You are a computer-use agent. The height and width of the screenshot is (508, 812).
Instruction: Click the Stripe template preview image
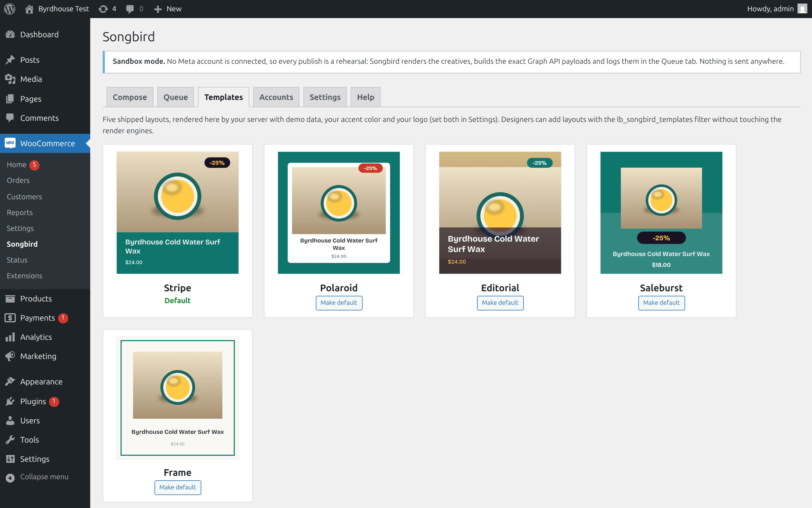(x=178, y=213)
